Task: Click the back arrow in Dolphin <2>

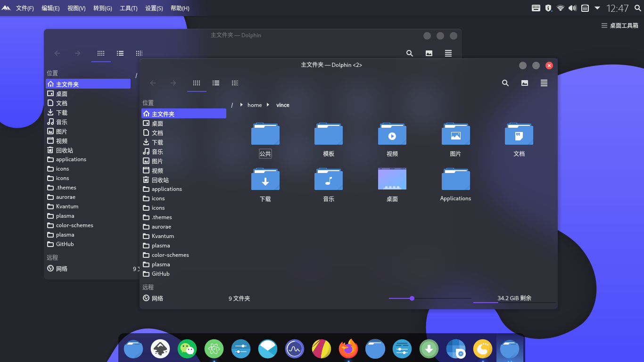Action: coord(153,83)
